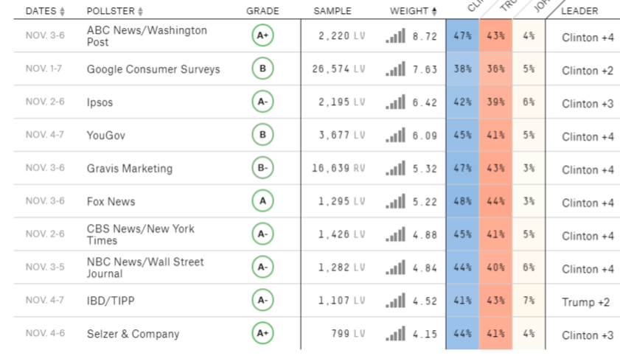Screen dimensions: 620x364
Task: Click the A+ grade badge for Selzer & Company
Action: [262, 333]
